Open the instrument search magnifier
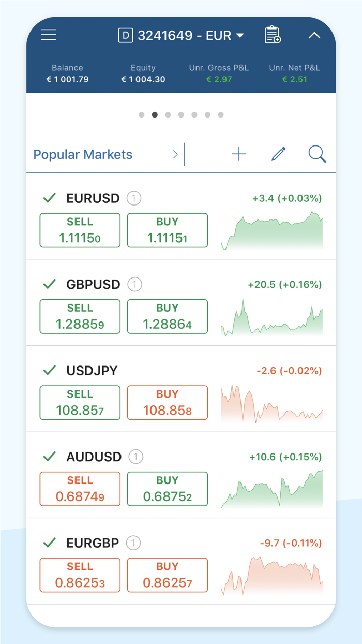 pos(317,154)
